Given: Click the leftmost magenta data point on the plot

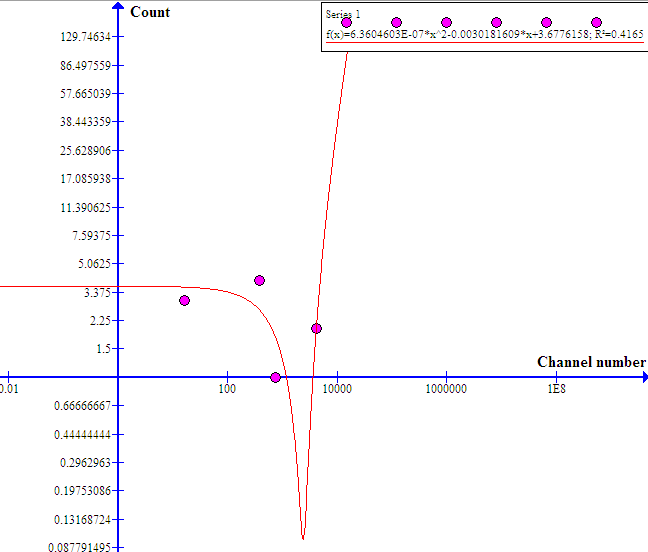Looking at the screenshot, I should 184,300.
